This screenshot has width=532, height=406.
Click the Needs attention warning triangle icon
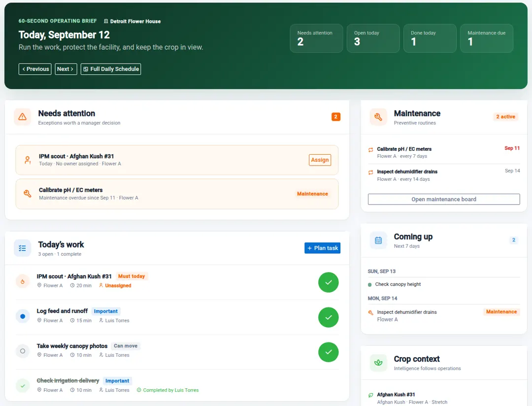click(x=22, y=117)
